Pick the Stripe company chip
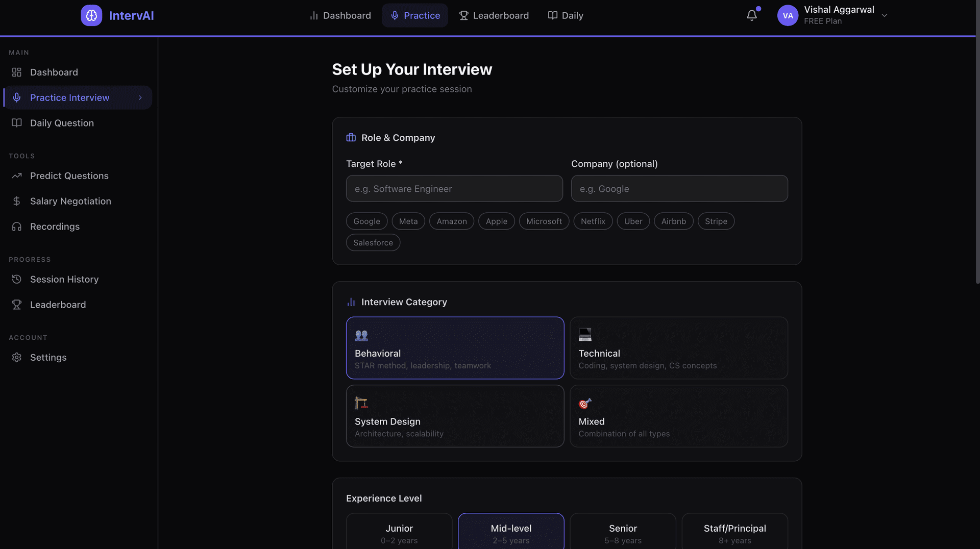 [x=716, y=221]
